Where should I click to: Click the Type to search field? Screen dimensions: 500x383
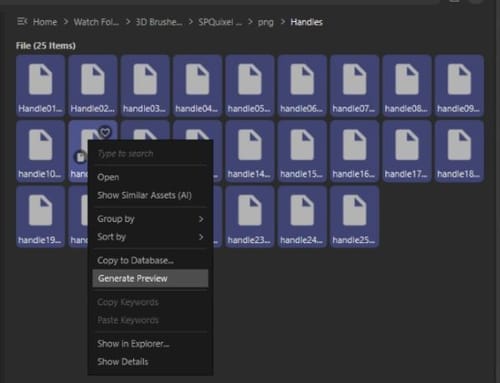point(150,154)
